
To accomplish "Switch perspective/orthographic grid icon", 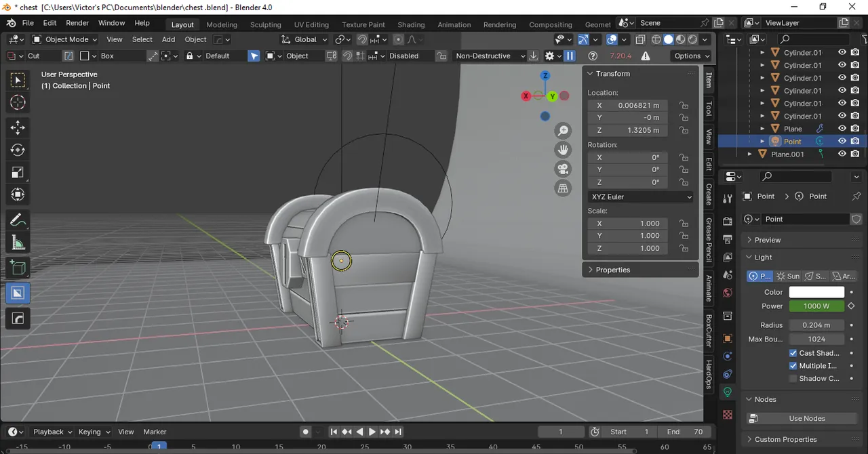I will coord(563,188).
